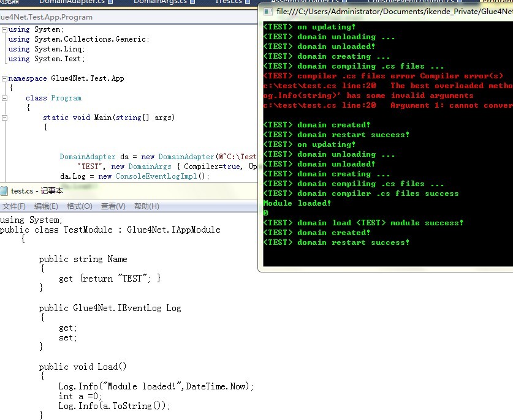Viewport: 513px width, 420px height.
Task: Click the console window system icon
Action: pos(268,12)
